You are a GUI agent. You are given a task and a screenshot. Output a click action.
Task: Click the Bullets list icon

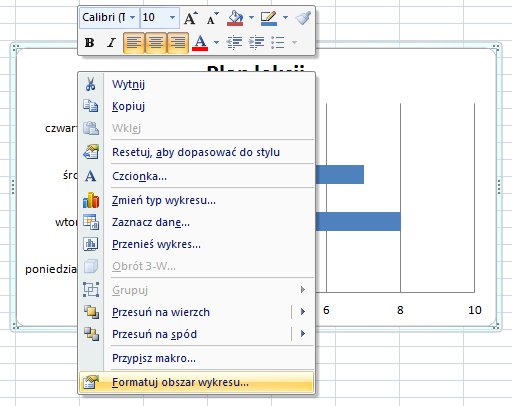(278, 42)
